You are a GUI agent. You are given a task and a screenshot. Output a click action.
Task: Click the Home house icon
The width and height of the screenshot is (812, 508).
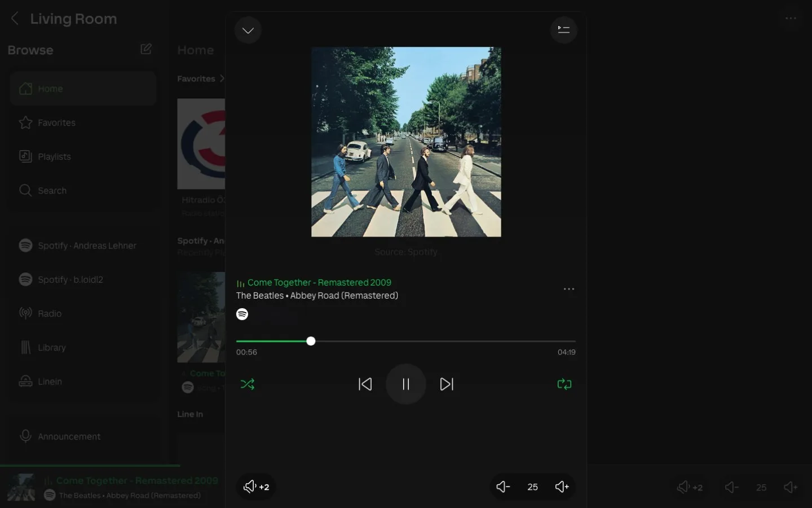25,89
